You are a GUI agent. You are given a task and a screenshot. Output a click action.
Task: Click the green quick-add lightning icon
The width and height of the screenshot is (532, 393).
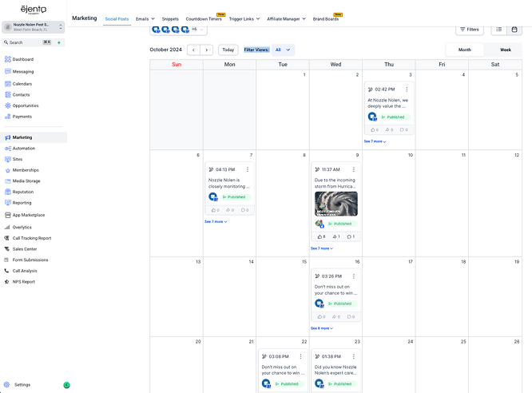click(x=59, y=42)
